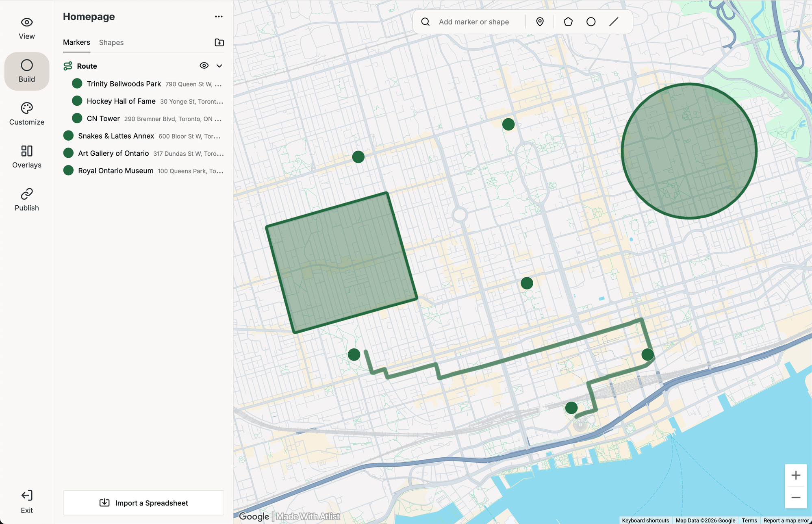Open the Customize palette panel

point(27,114)
